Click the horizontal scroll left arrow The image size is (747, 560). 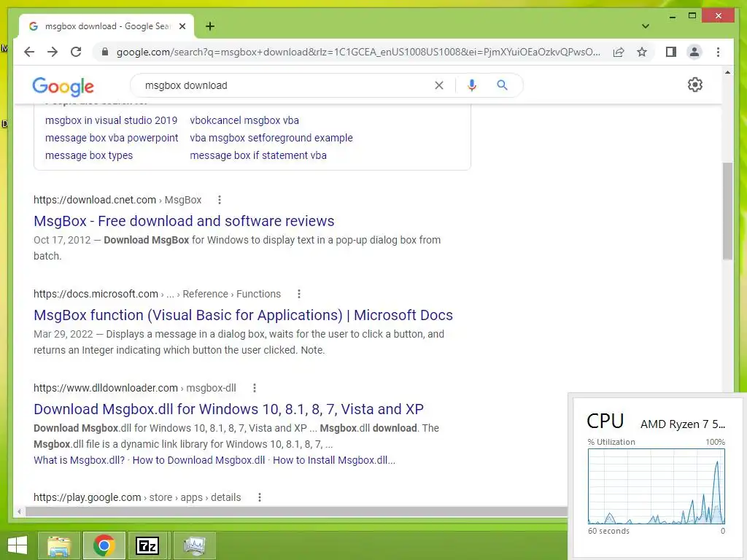point(19,512)
